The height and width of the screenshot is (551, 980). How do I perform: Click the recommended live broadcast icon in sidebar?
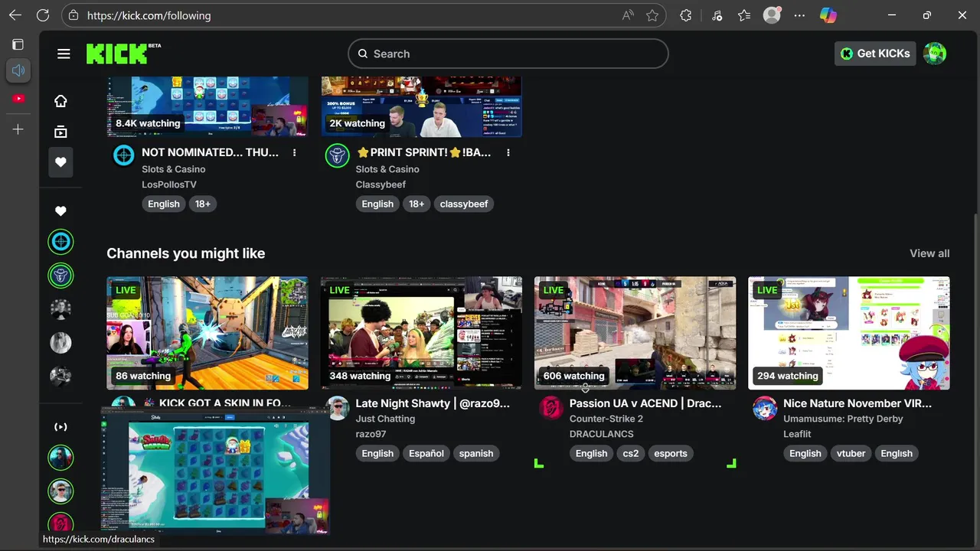click(60, 427)
